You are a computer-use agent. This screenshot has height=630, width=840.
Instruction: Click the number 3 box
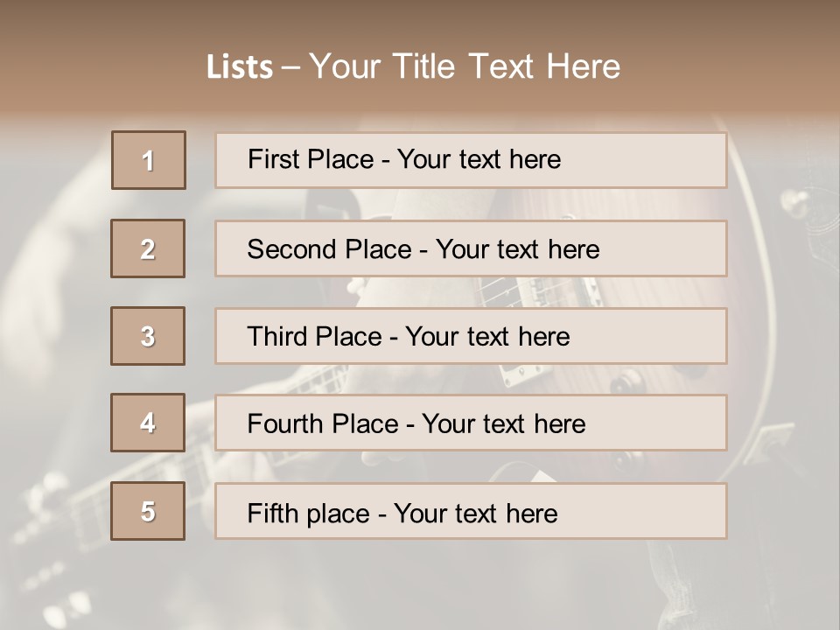tap(148, 336)
